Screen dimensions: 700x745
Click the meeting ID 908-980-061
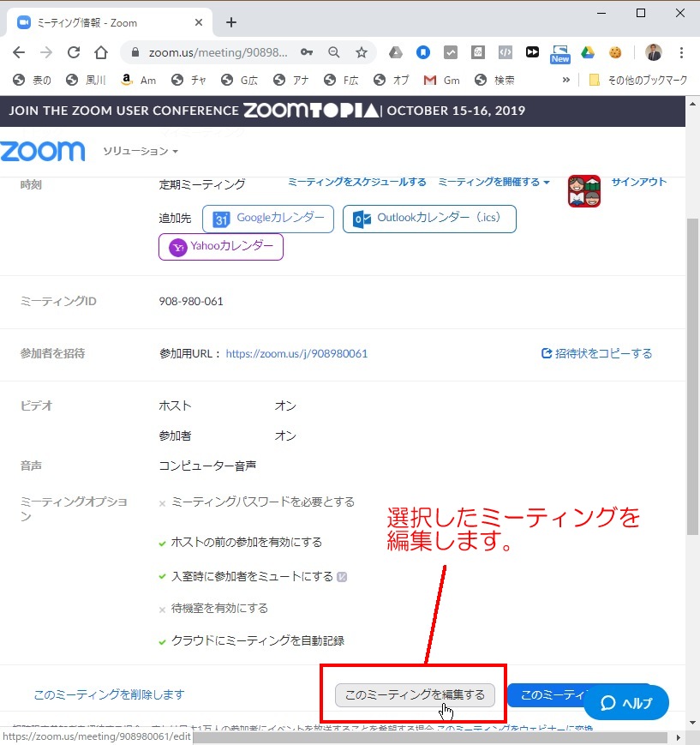[x=191, y=301]
